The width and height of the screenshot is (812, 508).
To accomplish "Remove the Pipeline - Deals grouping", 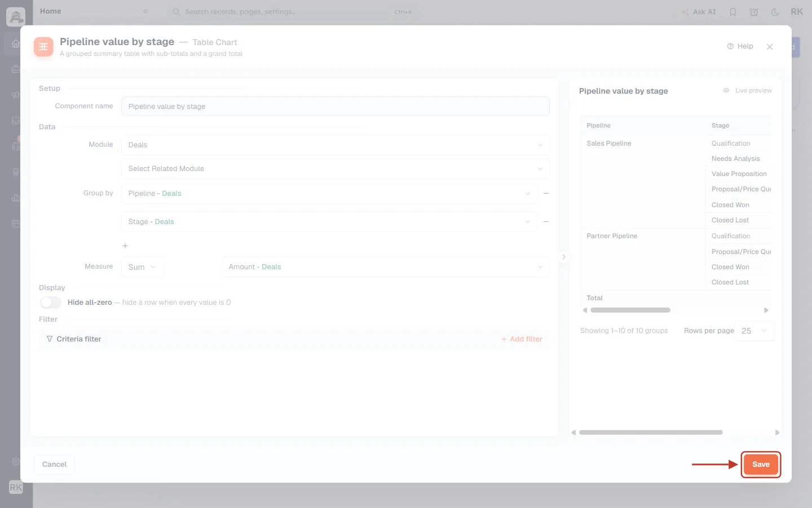I will tap(546, 194).
